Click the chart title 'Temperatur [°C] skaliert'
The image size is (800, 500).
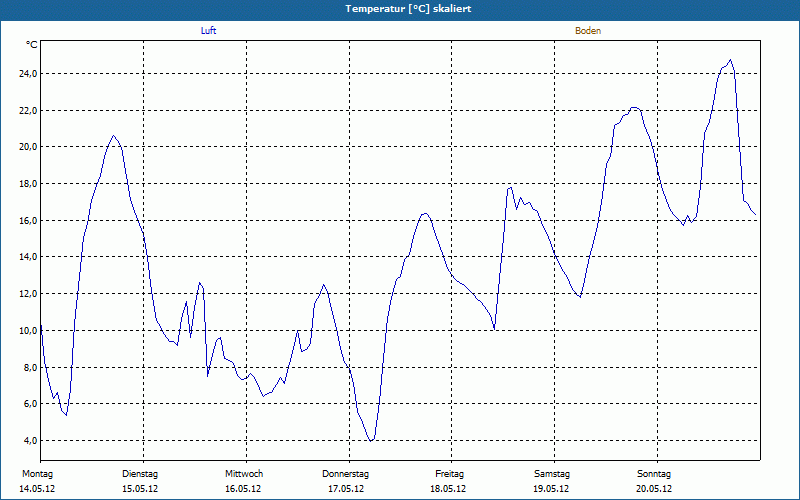click(x=408, y=9)
